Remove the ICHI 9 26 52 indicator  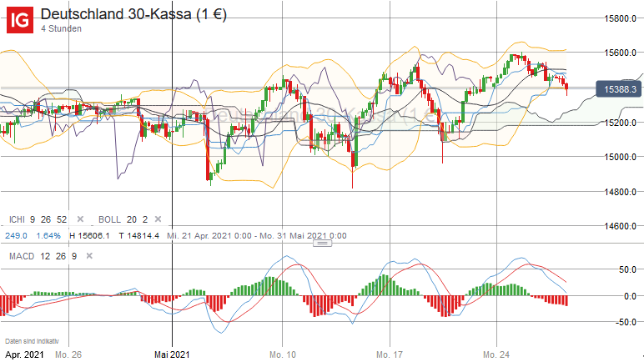(x=80, y=219)
